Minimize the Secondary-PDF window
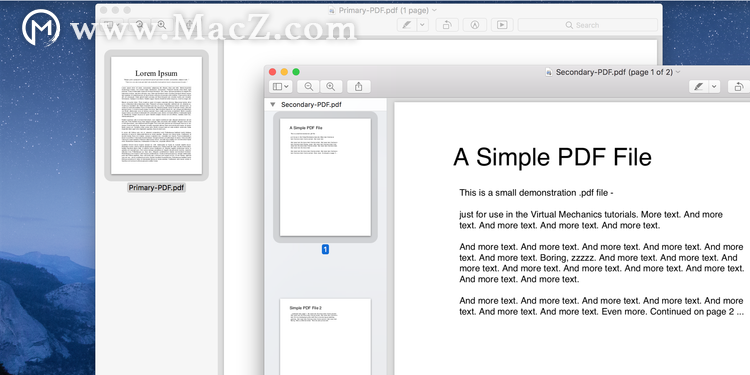 click(284, 72)
